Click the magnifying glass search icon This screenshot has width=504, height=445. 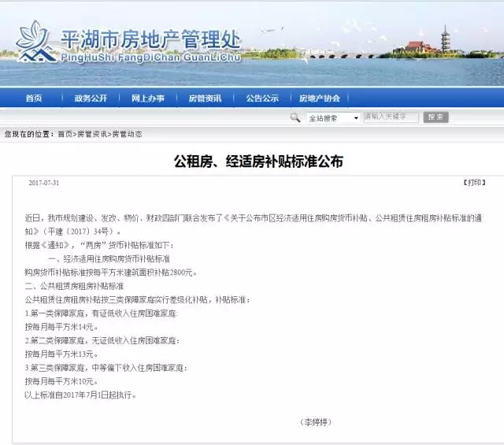pos(295,117)
